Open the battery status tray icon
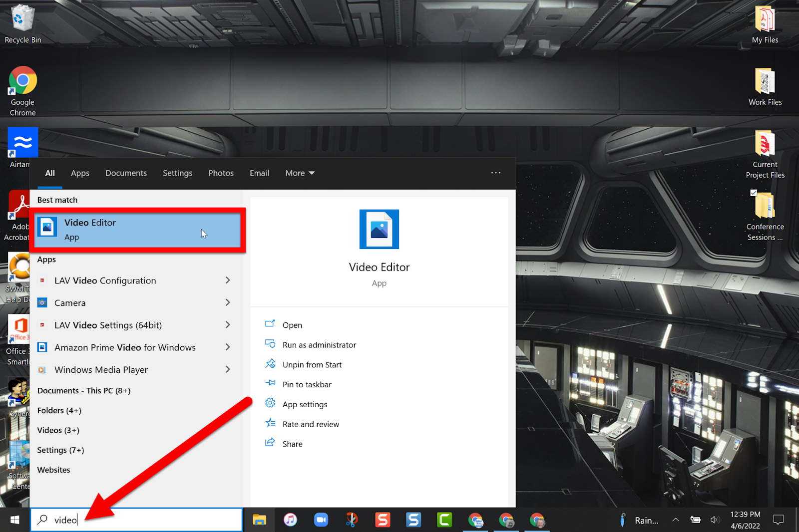Viewport: 799px width, 532px height. pos(695,520)
